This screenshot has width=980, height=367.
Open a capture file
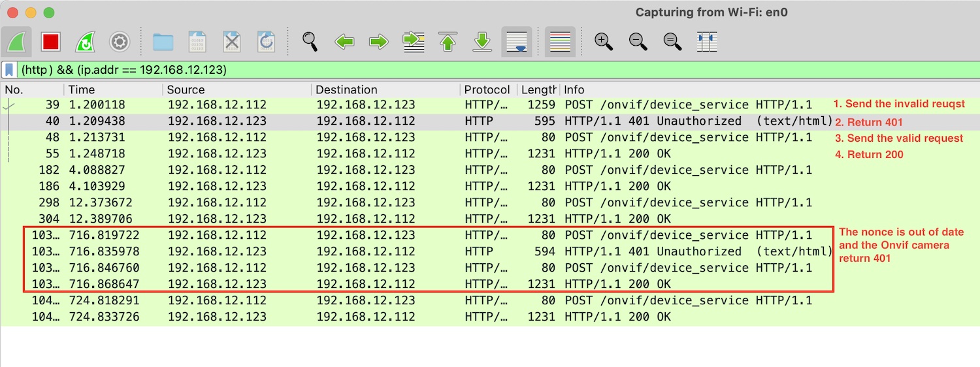pyautogui.click(x=163, y=42)
